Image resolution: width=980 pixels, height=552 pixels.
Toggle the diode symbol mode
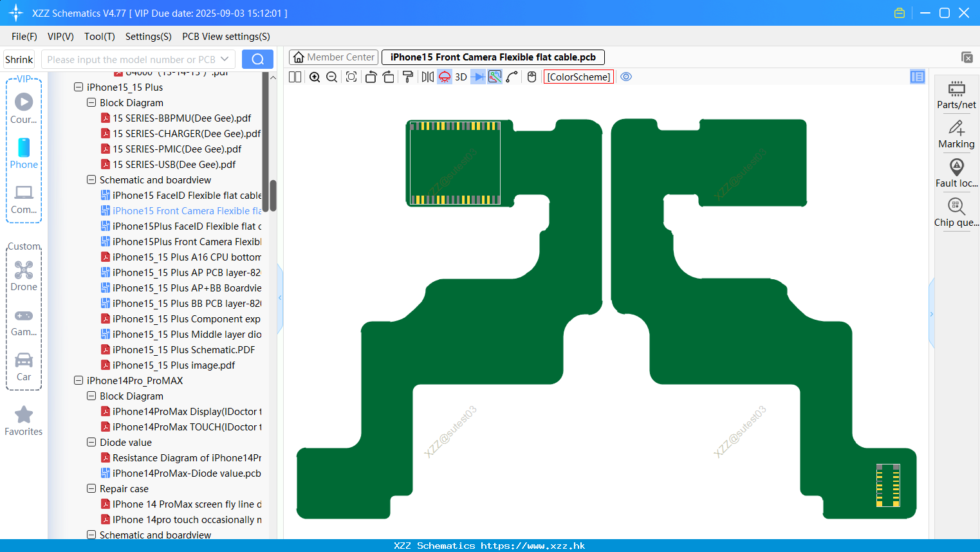478,77
